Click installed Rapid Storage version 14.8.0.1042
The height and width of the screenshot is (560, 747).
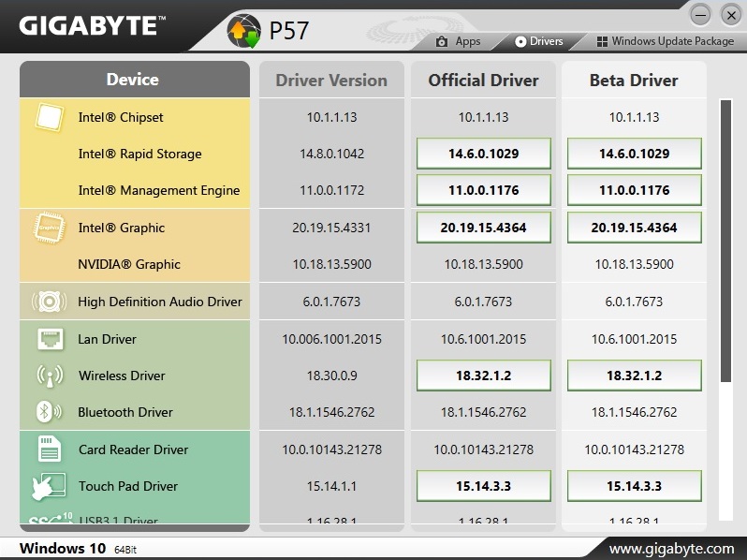331,154
